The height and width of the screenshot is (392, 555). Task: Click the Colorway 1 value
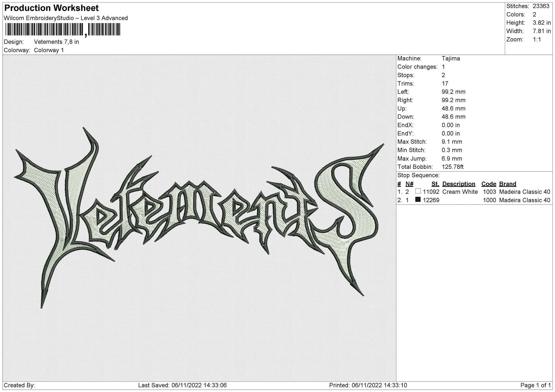pos(49,50)
